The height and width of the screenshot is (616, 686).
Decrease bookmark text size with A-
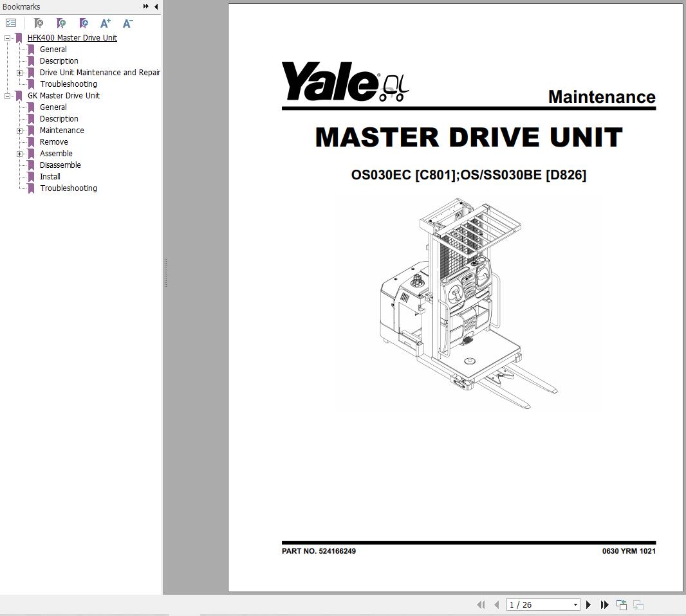[128, 23]
